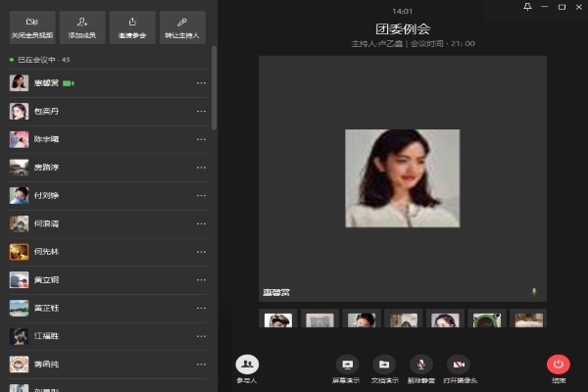Turn on camera with 打开摄像头
The width and height of the screenshot is (588, 392).
click(x=459, y=367)
